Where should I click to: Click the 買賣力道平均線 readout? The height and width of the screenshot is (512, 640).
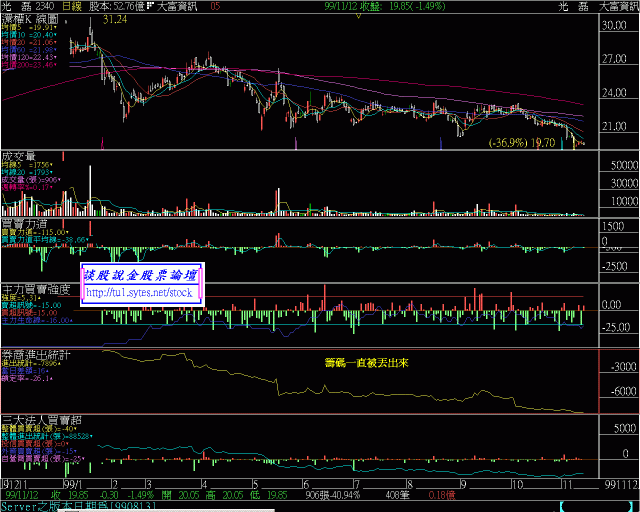(x=44, y=240)
